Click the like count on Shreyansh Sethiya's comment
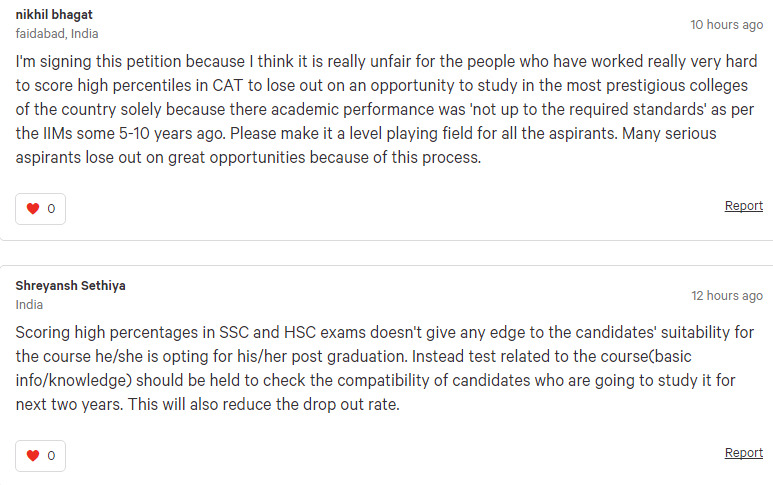The width and height of the screenshot is (773, 485). [x=51, y=456]
